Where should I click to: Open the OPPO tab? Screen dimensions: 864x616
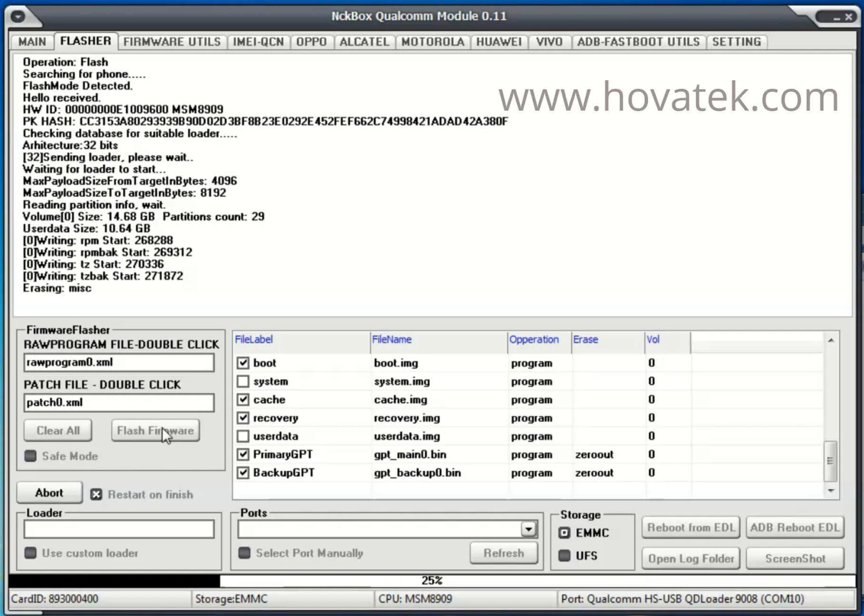tap(312, 42)
